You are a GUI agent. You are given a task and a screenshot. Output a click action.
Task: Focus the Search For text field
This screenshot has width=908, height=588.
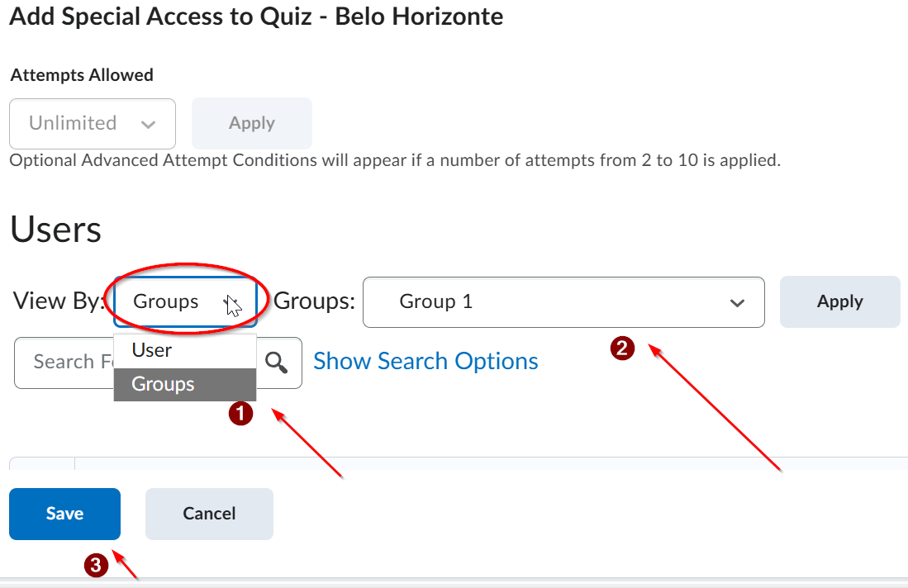(64, 363)
